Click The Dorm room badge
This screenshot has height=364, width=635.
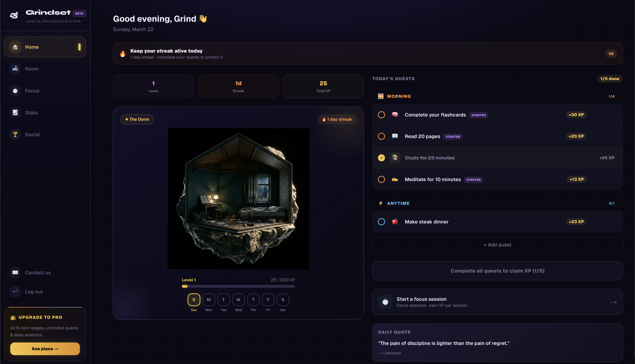pyautogui.click(x=137, y=119)
